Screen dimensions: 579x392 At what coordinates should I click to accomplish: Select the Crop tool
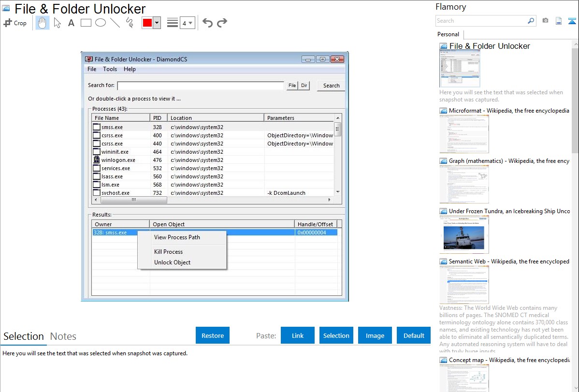pos(15,23)
